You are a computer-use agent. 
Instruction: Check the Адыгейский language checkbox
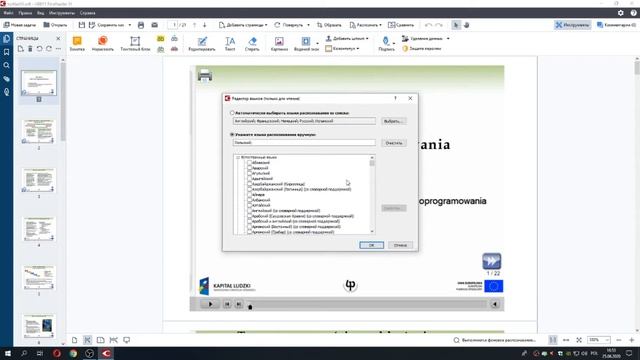pos(249,178)
